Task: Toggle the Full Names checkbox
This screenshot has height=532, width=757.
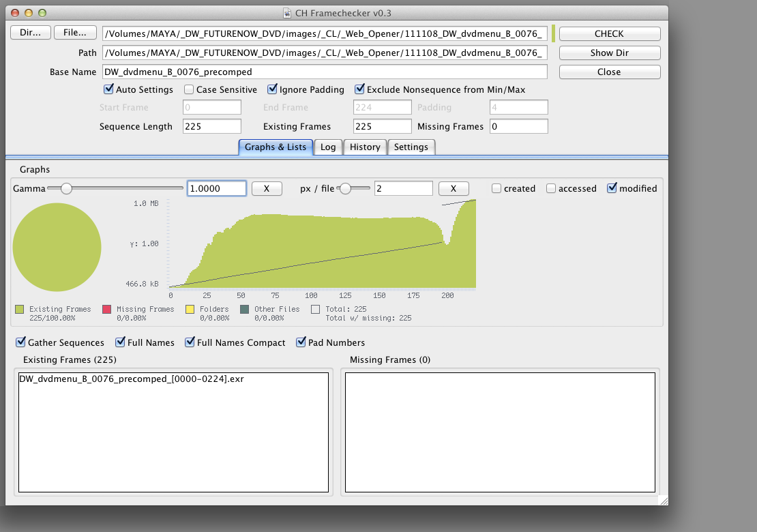Action: coord(120,342)
